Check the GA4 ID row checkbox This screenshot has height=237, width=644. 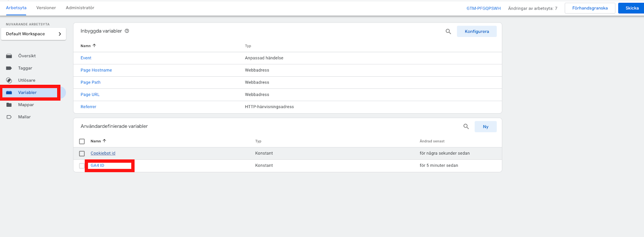[x=82, y=165]
